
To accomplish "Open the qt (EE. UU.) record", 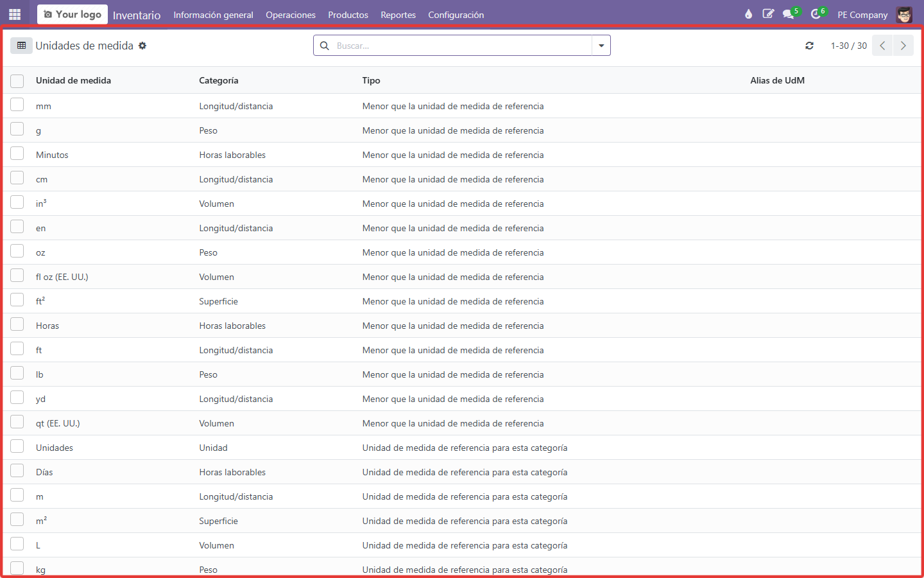I will [x=58, y=423].
